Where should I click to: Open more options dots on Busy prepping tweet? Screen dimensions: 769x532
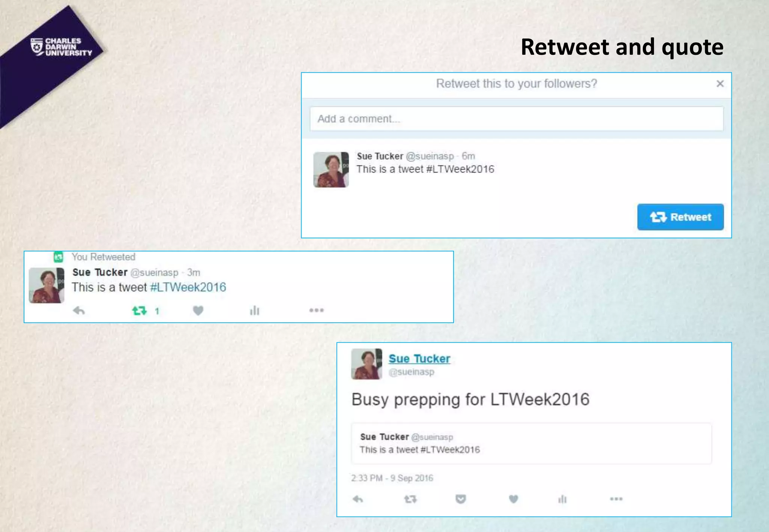coord(616,499)
